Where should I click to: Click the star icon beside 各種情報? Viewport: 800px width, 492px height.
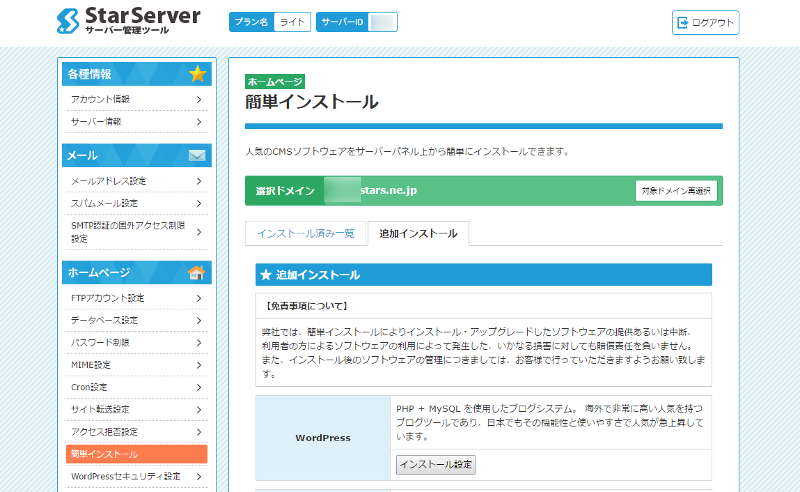[197, 74]
